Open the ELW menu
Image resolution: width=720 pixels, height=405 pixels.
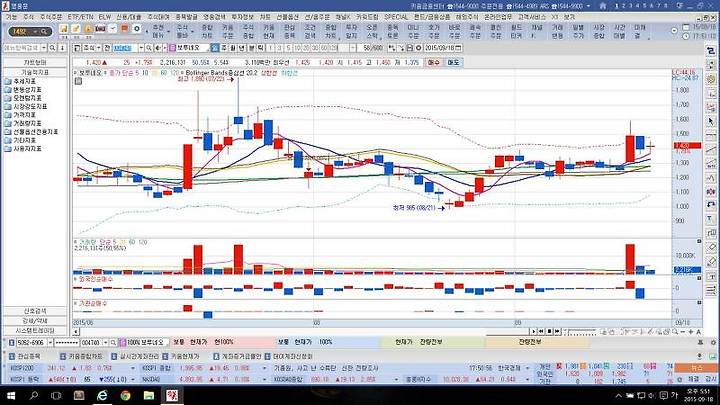(x=105, y=17)
